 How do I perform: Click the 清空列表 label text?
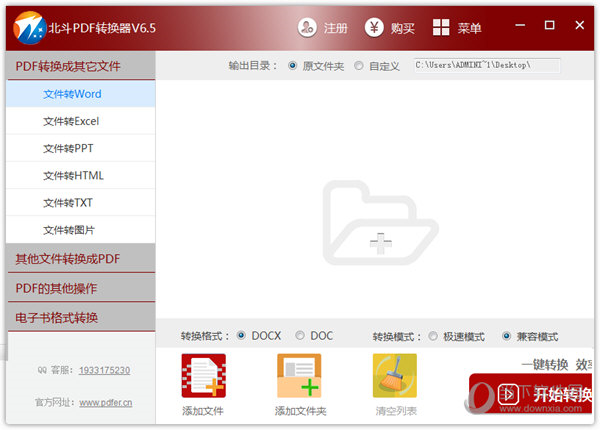[x=396, y=411]
